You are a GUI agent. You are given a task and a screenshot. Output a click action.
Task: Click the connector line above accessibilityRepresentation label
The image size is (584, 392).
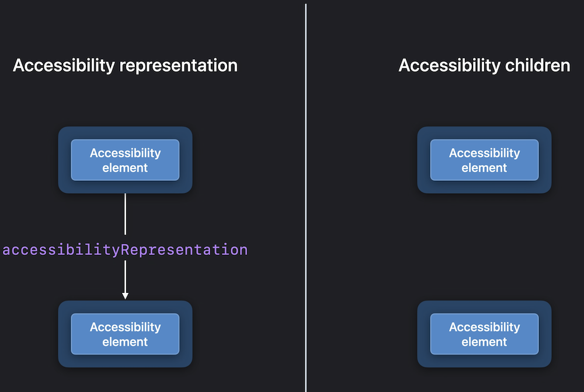[125, 214]
